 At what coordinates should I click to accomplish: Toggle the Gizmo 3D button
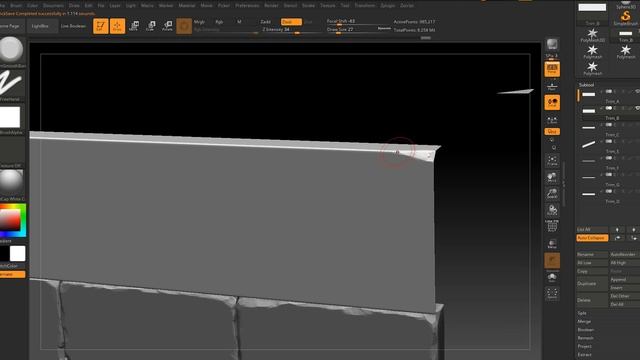184,26
